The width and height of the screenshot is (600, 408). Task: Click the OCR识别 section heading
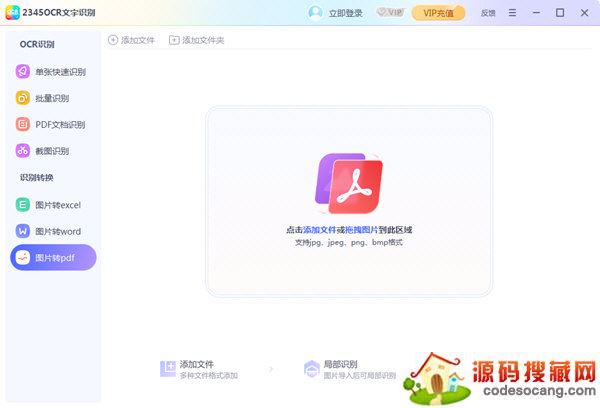click(37, 44)
